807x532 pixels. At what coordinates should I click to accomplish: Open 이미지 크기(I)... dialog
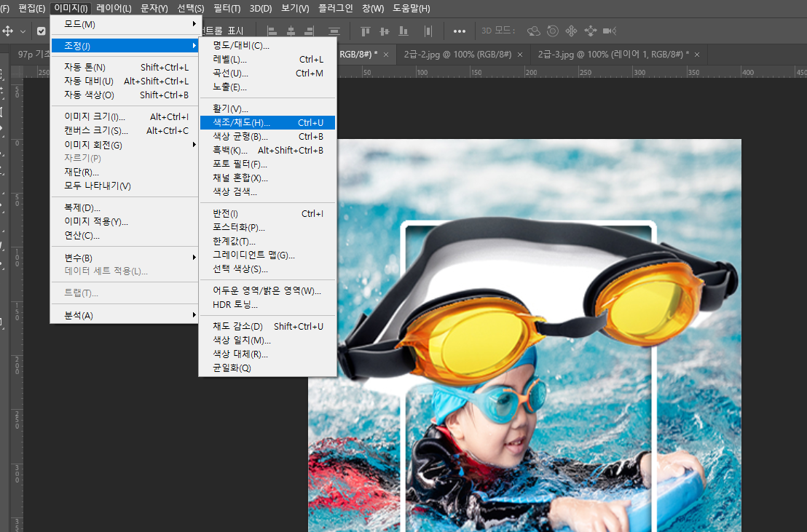(125, 116)
